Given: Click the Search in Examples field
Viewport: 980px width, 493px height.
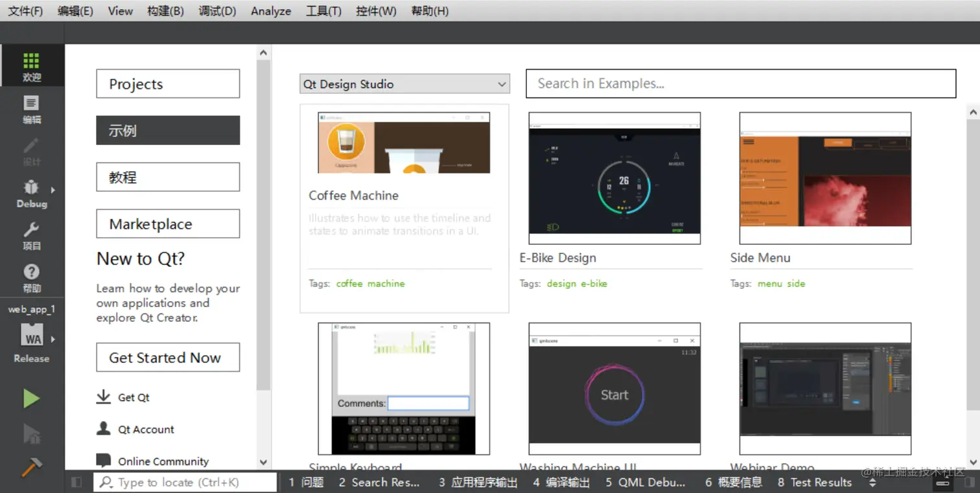Looking at the screenshot, I should (x=741, y=84).
